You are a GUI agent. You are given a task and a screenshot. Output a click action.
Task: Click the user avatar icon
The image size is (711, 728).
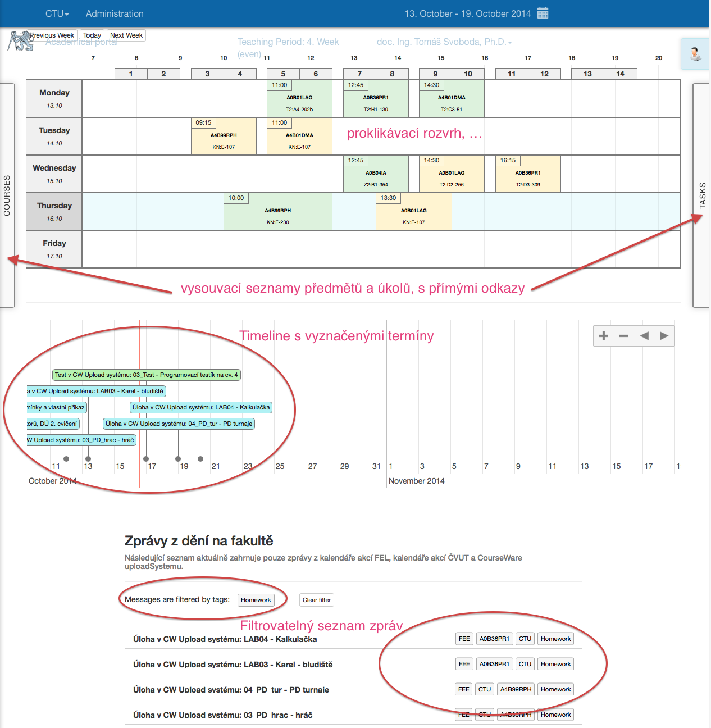pyautogui.click(x=695, y=54)
